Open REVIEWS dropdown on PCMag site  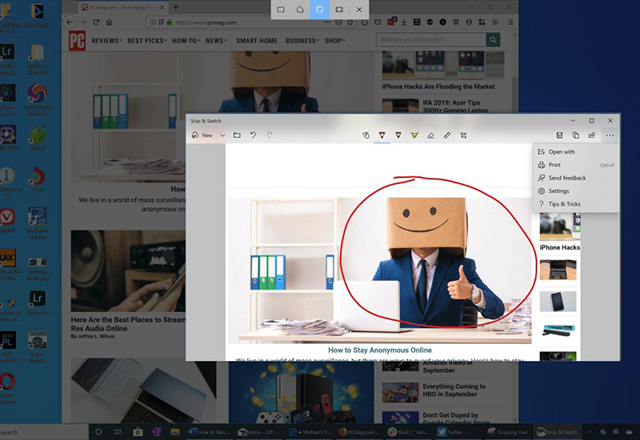[x=107, y=40]
